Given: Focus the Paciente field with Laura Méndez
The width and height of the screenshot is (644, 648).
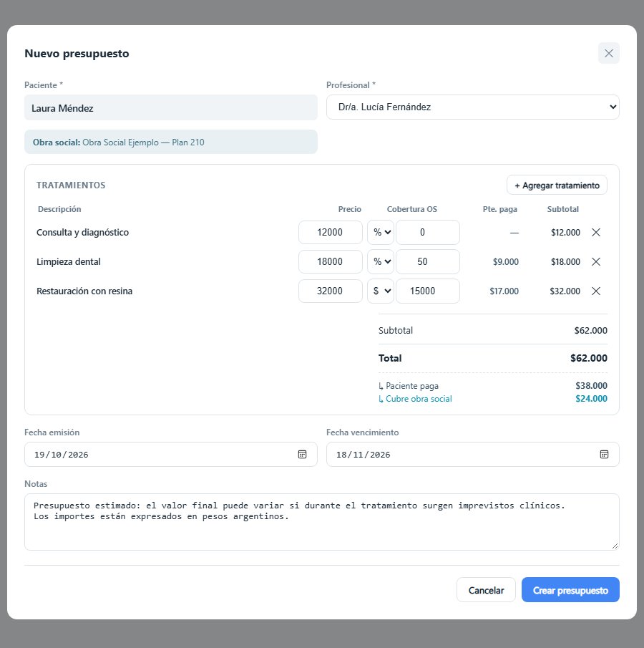Looking at the screenshot, I should [171, 108].
